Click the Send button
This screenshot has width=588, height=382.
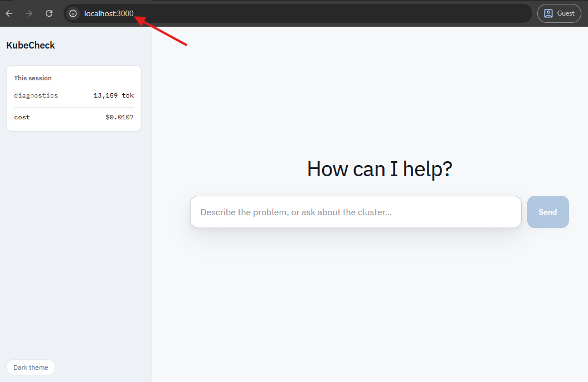click(548, 212)
